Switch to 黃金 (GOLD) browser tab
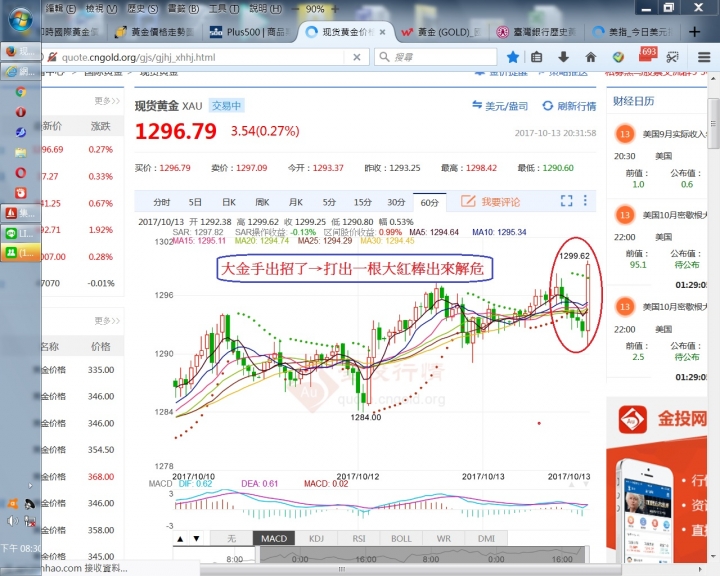 coord(441,32)
